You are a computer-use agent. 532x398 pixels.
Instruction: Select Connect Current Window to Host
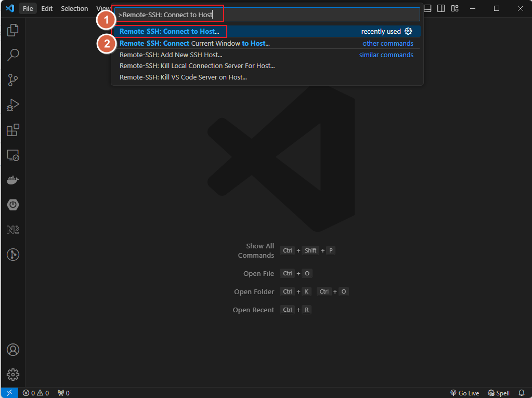pyautogui.click(x=267, y=44)
